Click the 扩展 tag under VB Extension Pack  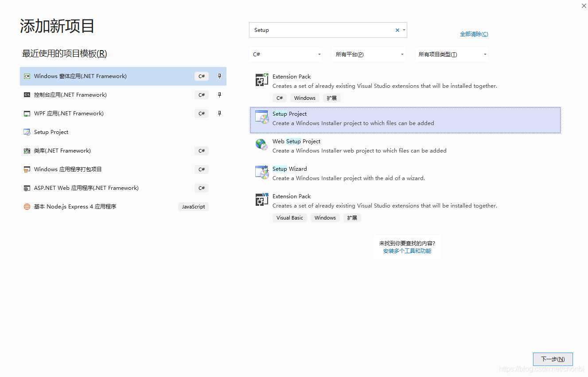pyautogui.click(x=352, y=218)
